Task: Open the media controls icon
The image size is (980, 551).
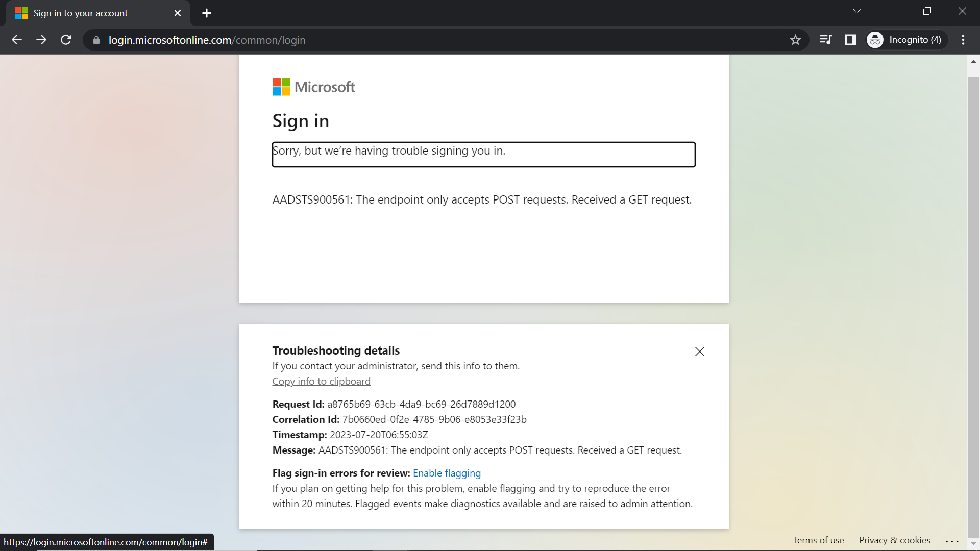Action: tap(826, 40)
